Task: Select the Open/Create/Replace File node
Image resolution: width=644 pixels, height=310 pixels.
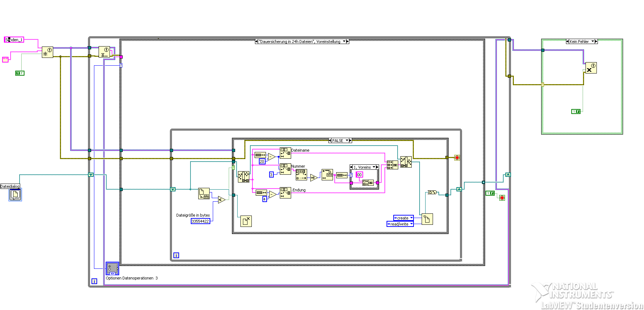Action: [427, 219]
